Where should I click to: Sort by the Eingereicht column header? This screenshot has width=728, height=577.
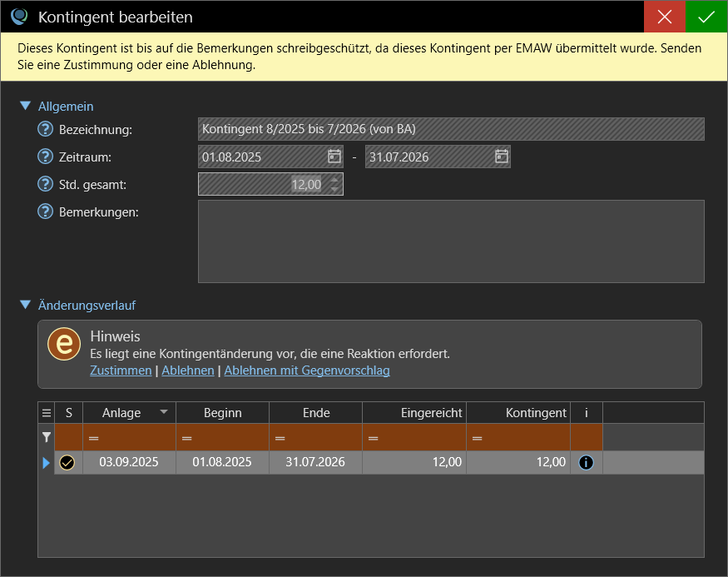[x=414, y=412]
